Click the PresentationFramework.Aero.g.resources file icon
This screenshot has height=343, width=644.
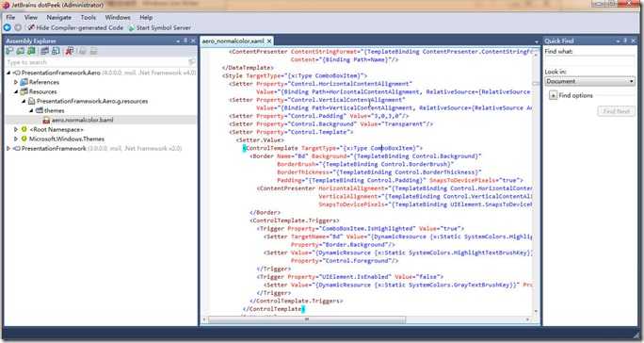coord(31,101)
